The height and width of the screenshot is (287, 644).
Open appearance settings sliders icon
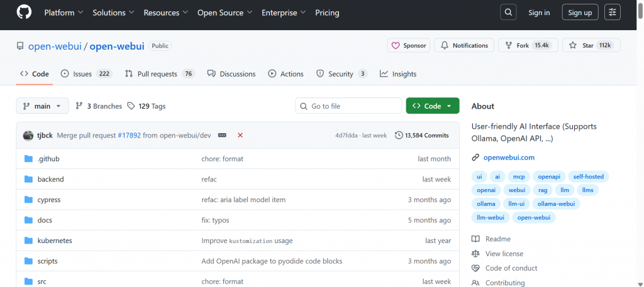613,13
